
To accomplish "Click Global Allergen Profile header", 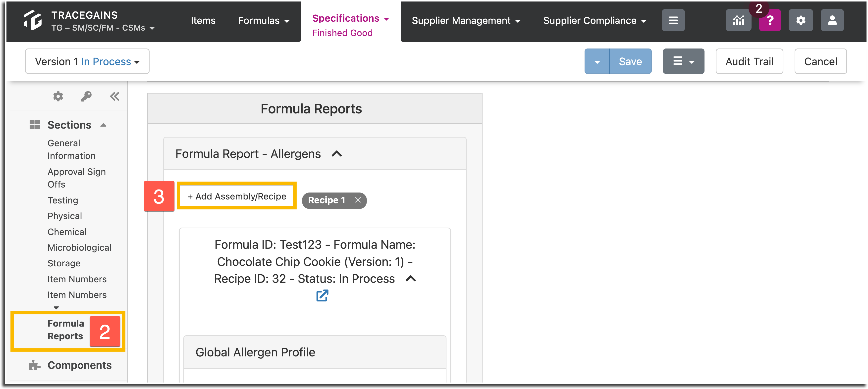I will [x=315, y=352].
